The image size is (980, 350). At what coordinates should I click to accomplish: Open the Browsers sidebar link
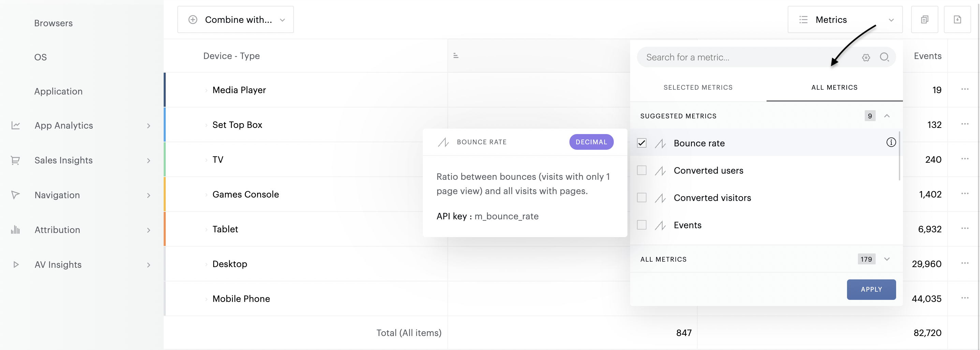[53, 23]
